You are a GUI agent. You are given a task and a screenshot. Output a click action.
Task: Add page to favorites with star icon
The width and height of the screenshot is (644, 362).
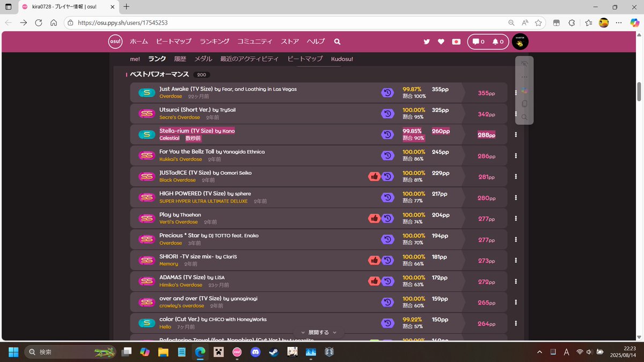tap(538, 23)
